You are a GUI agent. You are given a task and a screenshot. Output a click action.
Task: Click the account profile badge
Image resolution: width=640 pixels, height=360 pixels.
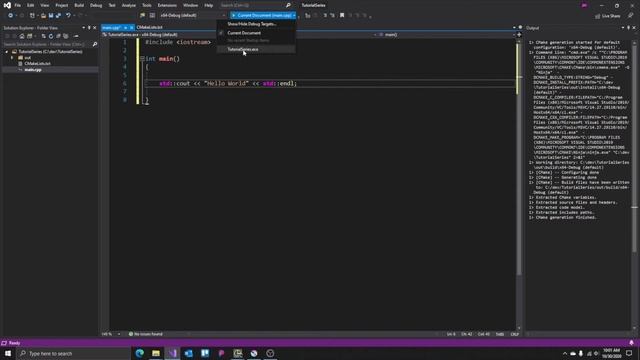pos(584,5)
